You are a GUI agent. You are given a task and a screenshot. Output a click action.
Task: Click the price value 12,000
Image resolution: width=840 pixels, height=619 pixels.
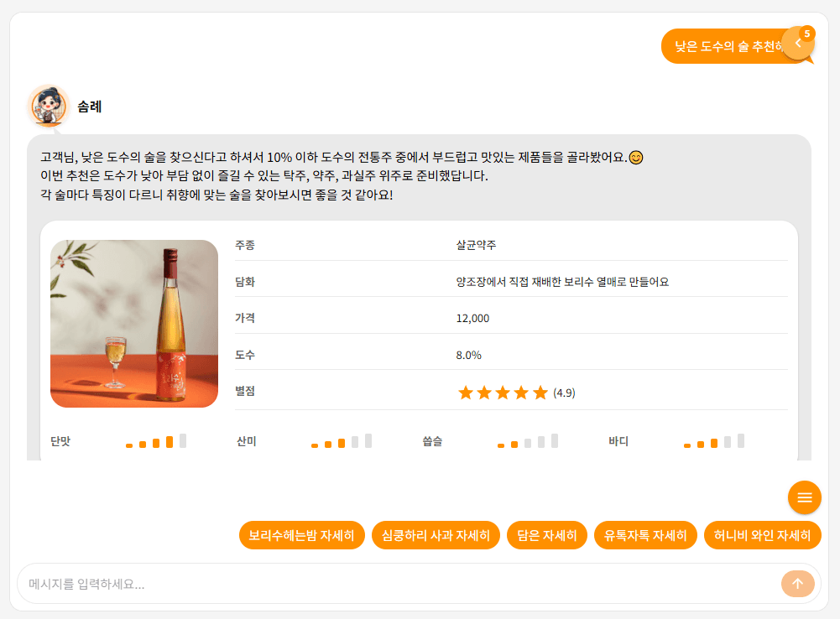(x=472, y=318)
